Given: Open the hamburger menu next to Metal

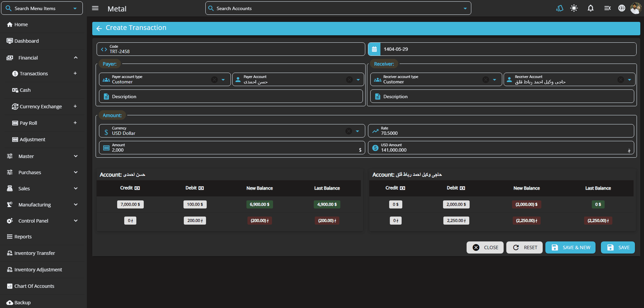Looking at the screenshot, I should tap(95, 8).
